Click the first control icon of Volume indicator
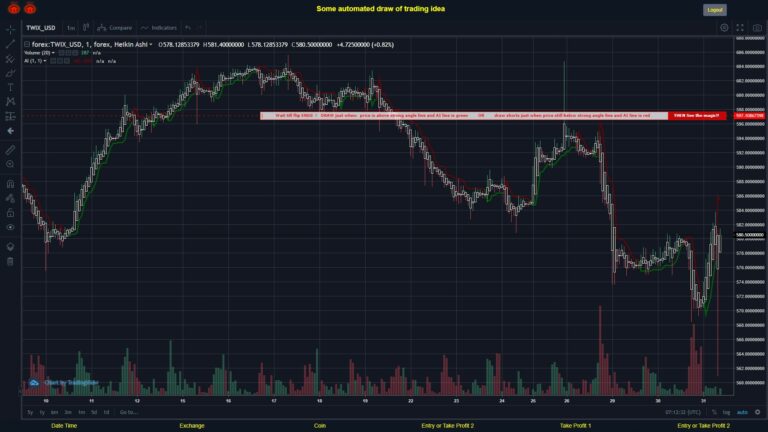The width and height of the screenshot is (768, 432). [x=61, y=53]
